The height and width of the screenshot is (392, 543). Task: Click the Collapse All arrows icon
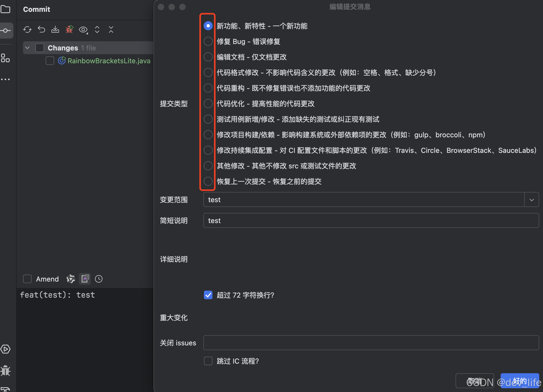point(111,29)
